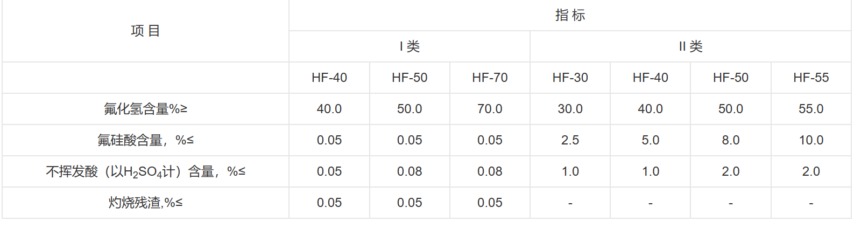Select the 氟化氢含量 row label

145,109
